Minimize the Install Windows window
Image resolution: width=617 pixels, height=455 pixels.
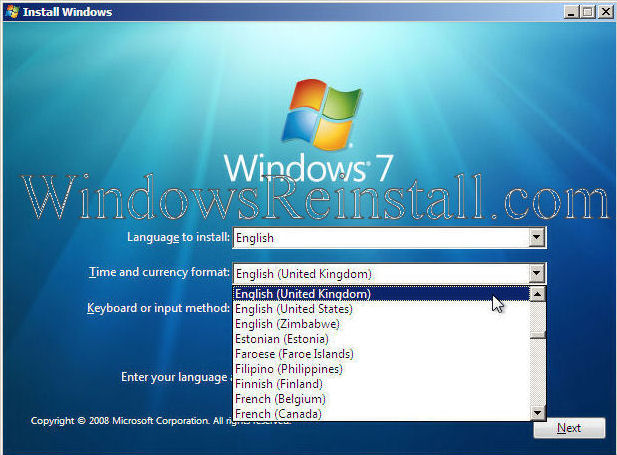click(x=569, y=12)
